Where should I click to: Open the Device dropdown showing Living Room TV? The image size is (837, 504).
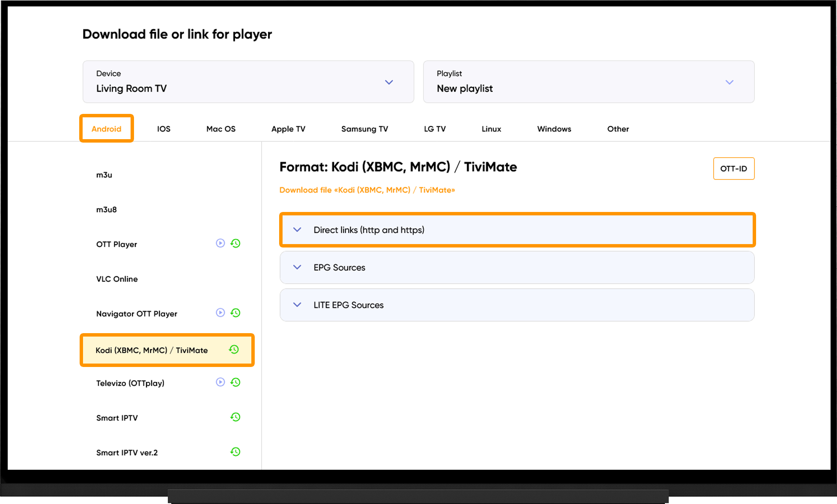coord(248,82)
